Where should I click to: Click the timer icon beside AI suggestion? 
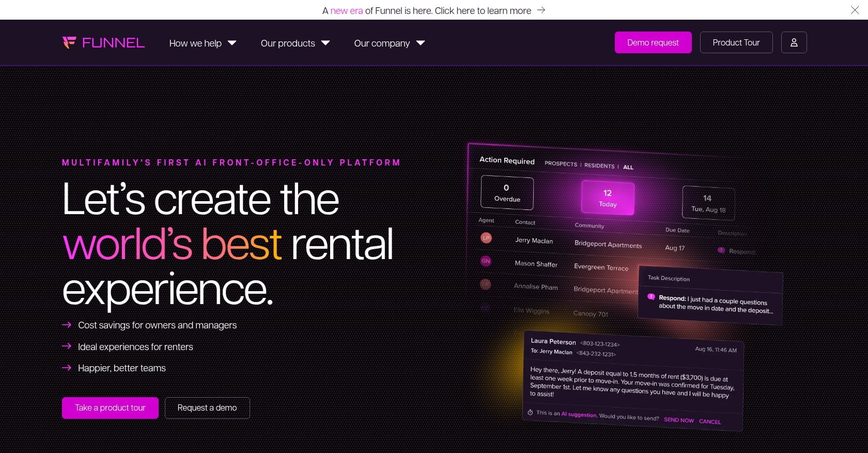pos(530,412)
